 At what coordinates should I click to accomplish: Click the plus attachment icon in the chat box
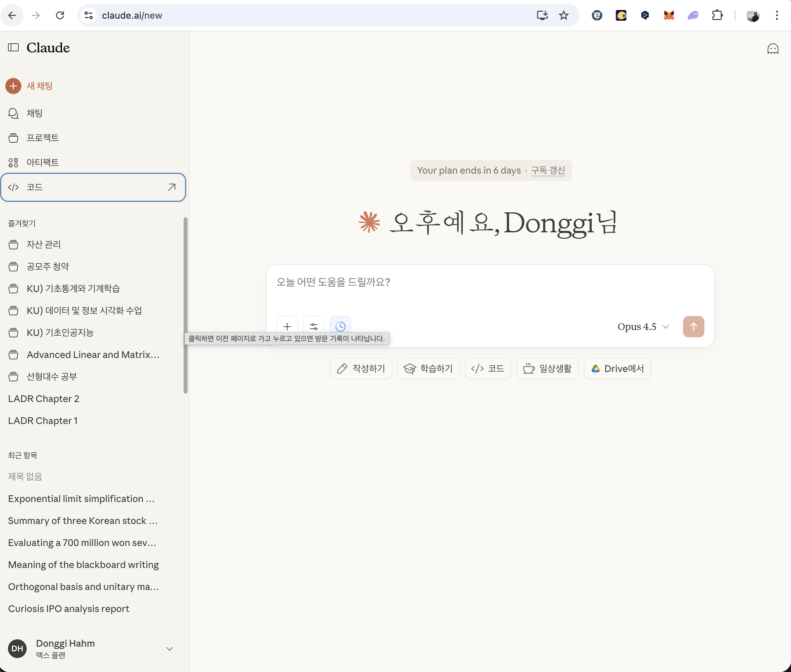click(x=287, y=326)
